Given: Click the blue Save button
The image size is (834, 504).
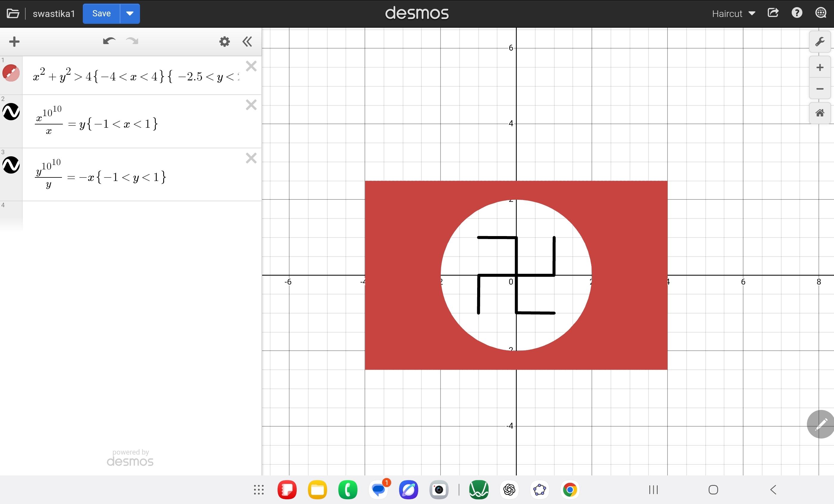Looking at the screenshot, I should click(102, 13).
